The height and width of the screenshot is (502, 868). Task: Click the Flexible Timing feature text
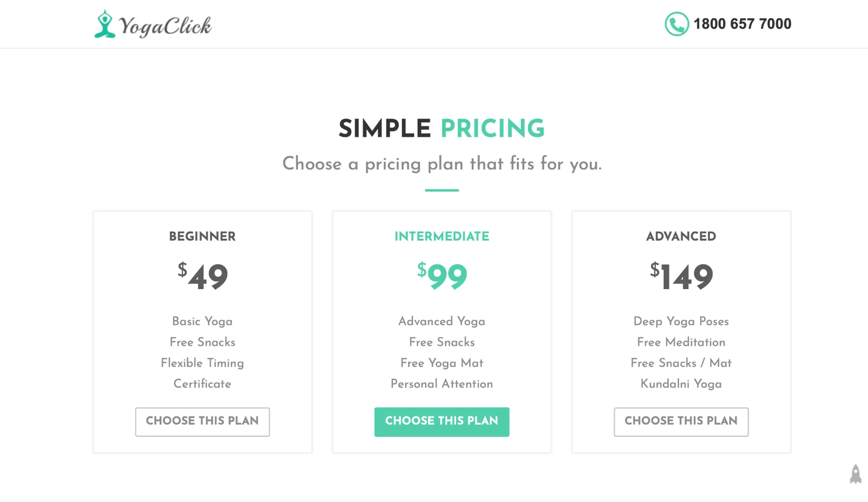203,363
